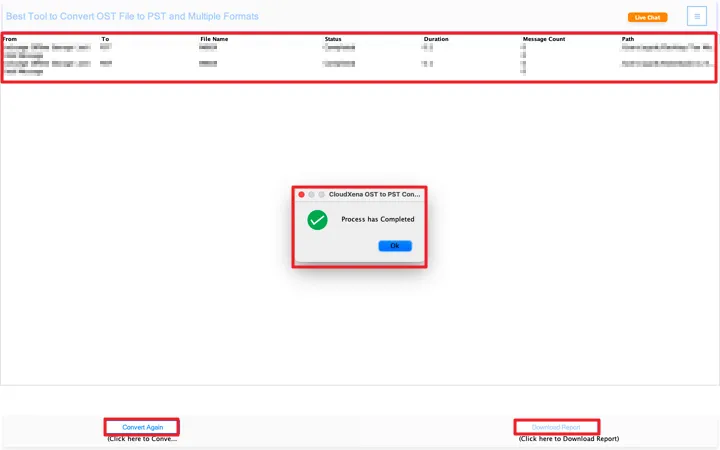The height and width of the screenshot is (450, 720).
Task: Click Download Report button
Action: click(x=556, y=427)
